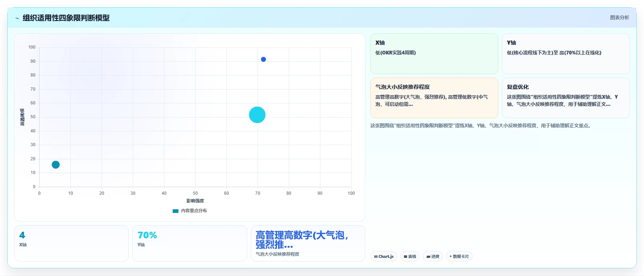This screenshot has width=644, height=276.
Task: Click the 图表分析 label in header
Action: pos(619,17)
